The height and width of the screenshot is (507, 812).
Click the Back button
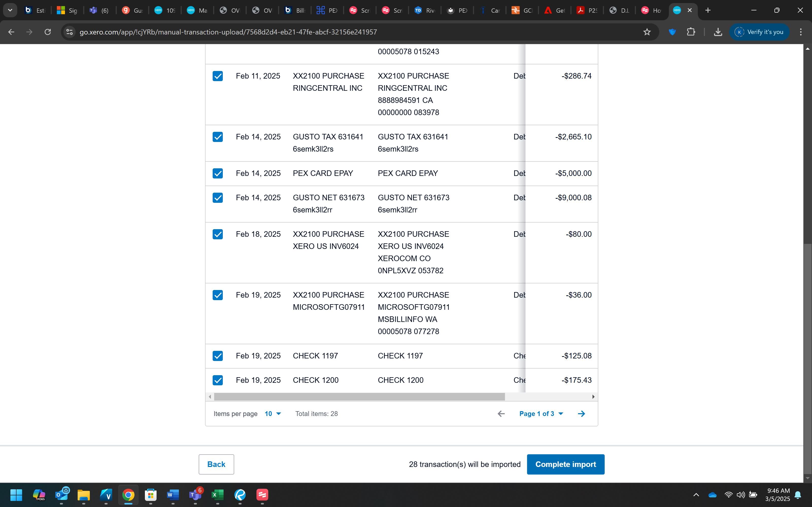click(x=216, y=464)
